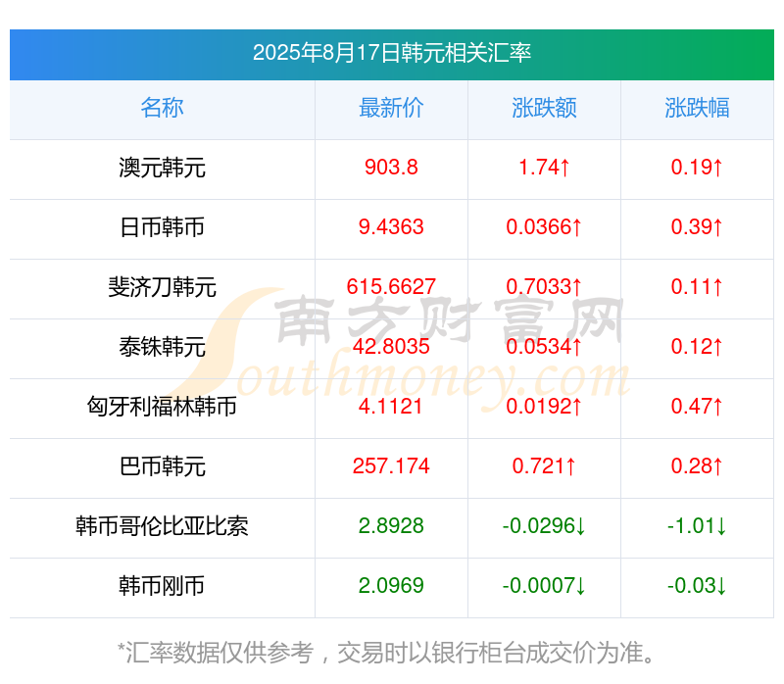The image size is (784, 684).
Task: Click the percent change 0.19↑
Action: coord(697,168)
